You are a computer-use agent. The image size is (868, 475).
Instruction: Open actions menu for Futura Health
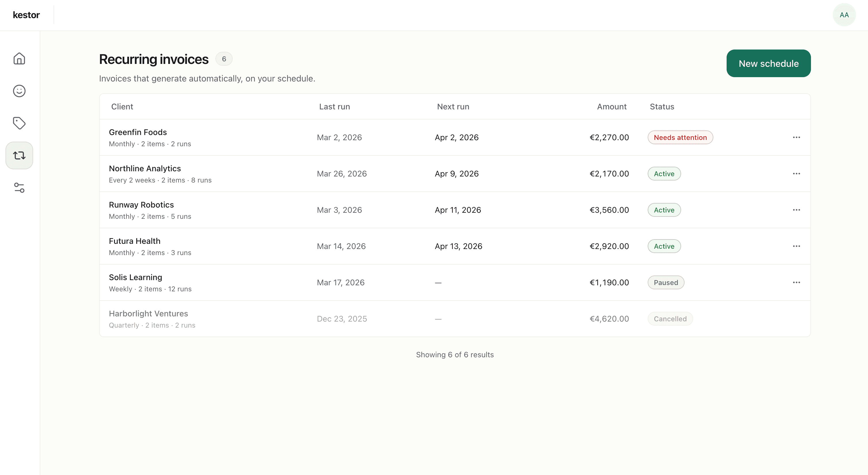tap(797, 246)
